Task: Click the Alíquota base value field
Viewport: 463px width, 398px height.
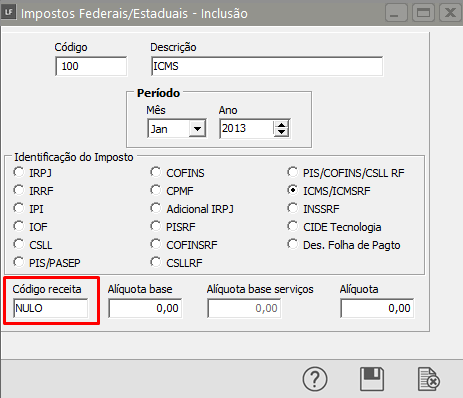Action: point(145,308)
